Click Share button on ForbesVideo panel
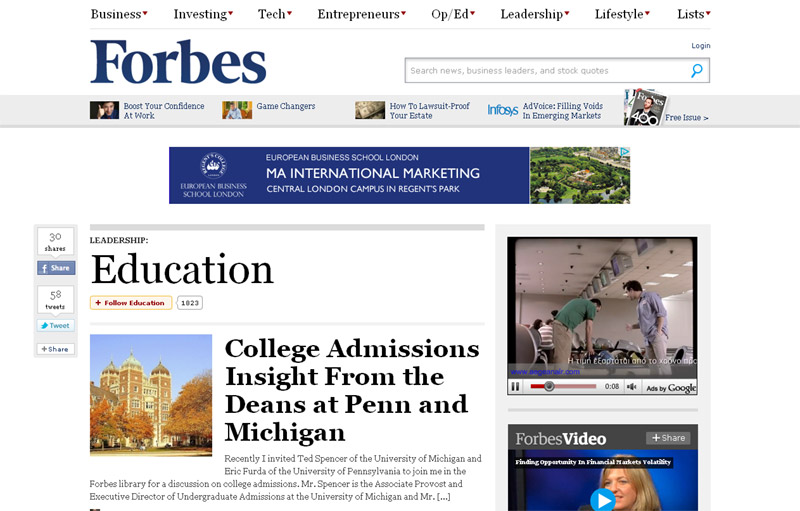The height and width of the screenshot is (511, 800). pyautogui.click(x=668, y=438)
